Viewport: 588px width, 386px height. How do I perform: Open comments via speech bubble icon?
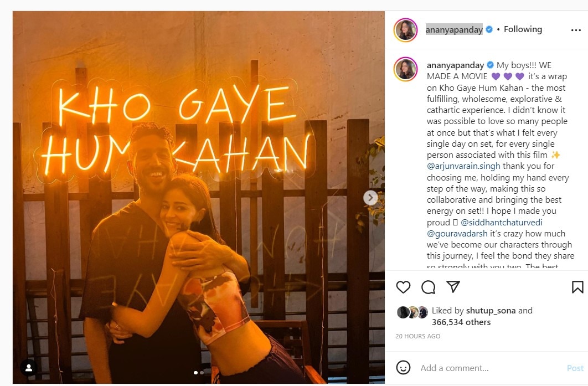(428, 287)
